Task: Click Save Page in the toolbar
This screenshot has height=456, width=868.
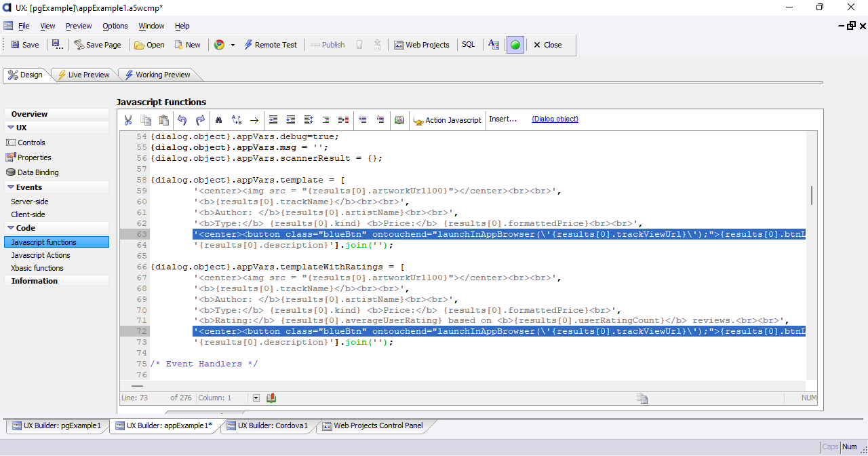Action: coord(98,45)
